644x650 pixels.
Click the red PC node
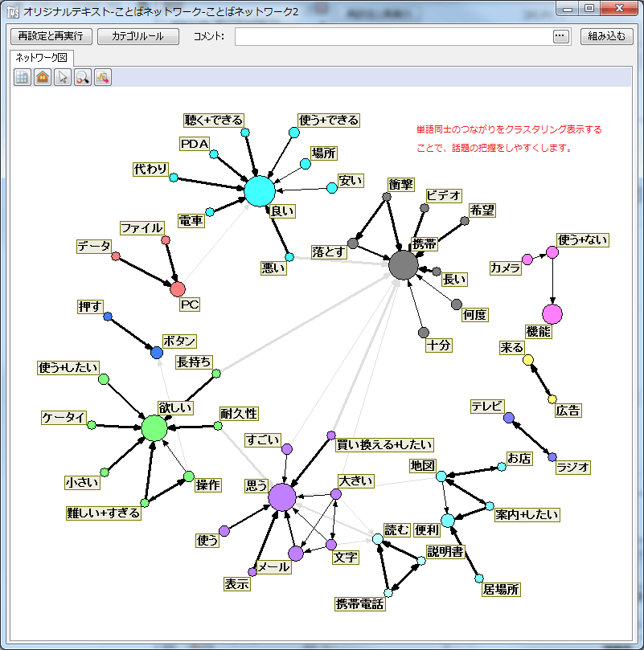coord(176,288)
